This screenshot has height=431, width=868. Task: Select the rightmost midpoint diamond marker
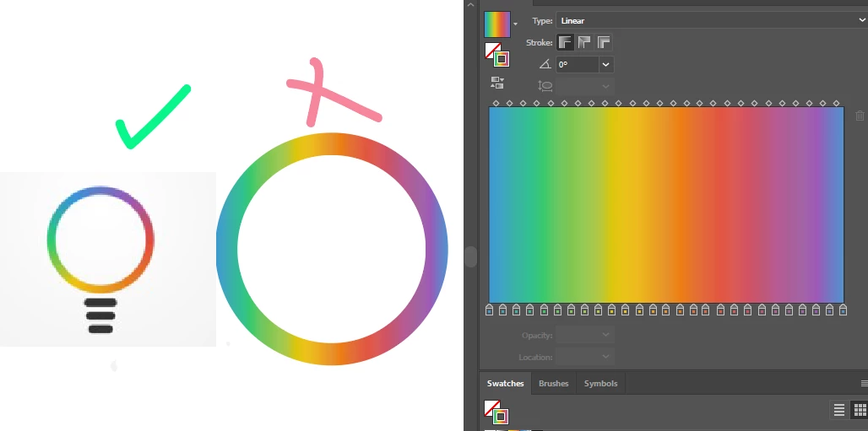pyautogui.click(x=837, y=103)
